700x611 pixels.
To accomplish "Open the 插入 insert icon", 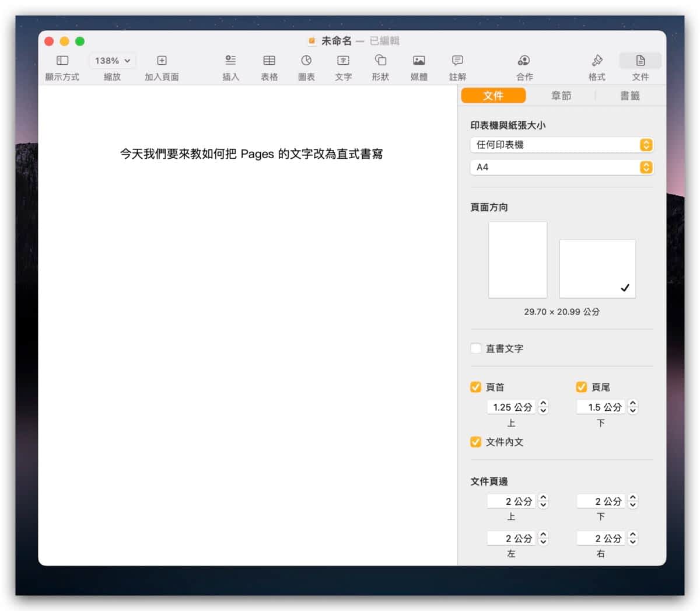I will [230, 61].
